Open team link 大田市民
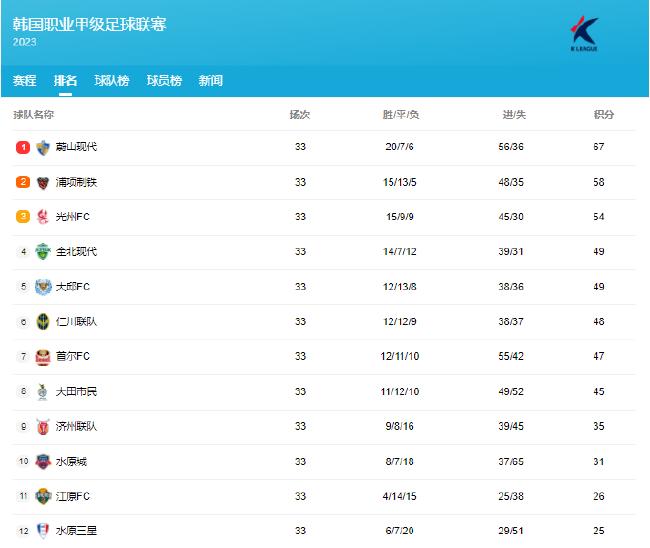The image size is (650, 548). [x=76, y=392]
